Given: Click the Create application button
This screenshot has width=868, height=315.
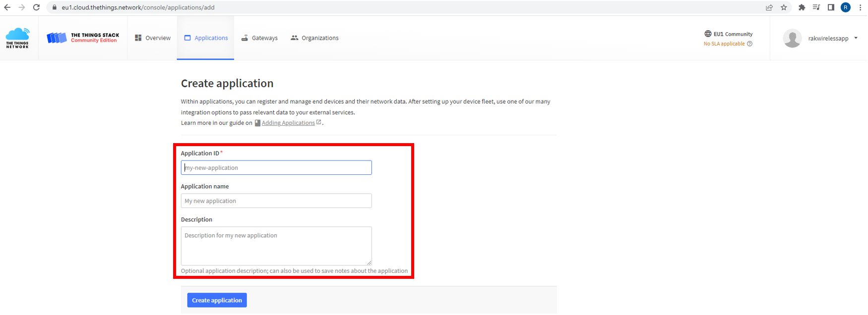Looking at the screenshot, I should tap(217, 300).
